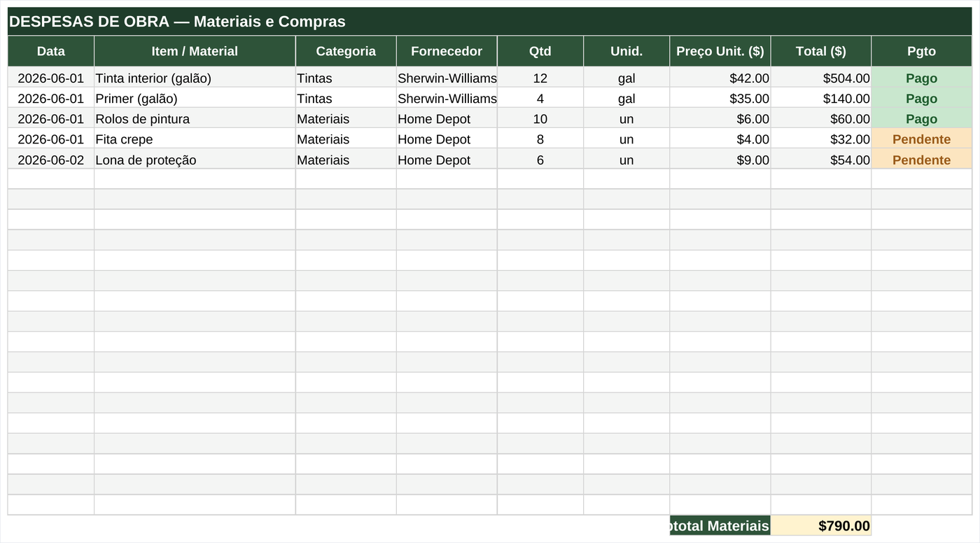Select the date cell in the Primer row
This screenshot has width=980, height=543.
(x=51, y=98)
